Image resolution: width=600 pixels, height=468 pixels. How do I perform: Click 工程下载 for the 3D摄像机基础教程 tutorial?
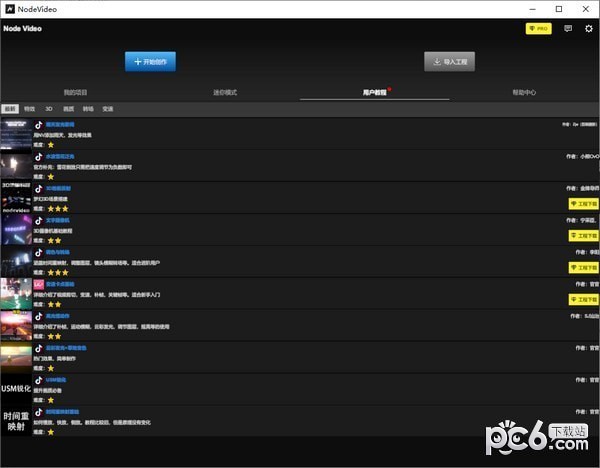(x=583, y=235)
